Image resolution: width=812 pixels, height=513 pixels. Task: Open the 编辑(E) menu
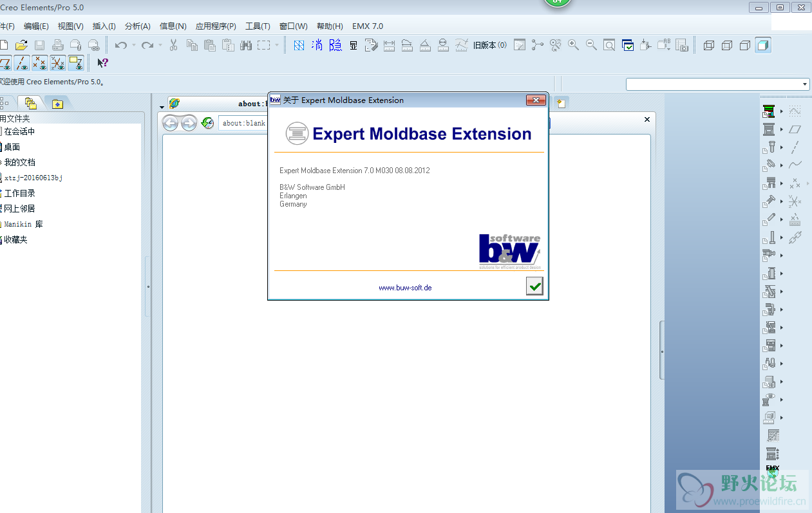(36, 26)
